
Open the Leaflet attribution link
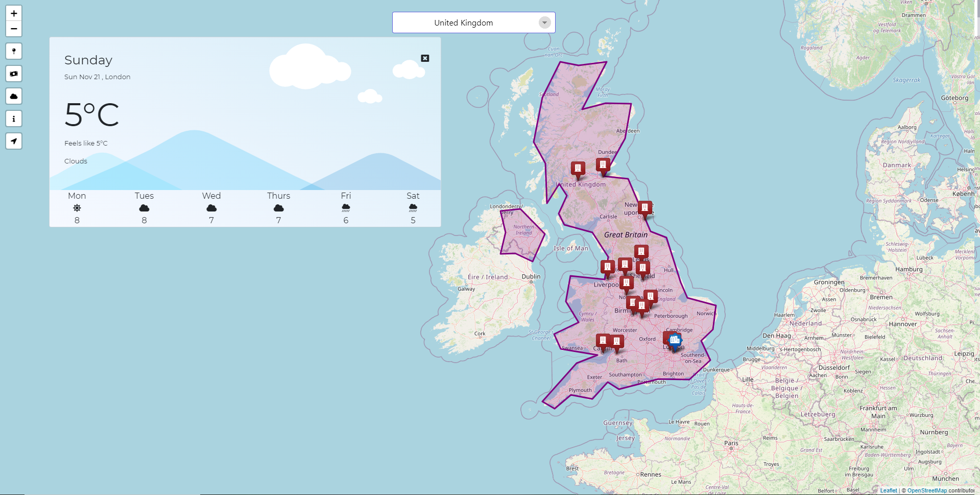pyautogui.click(x=888, y=490)
